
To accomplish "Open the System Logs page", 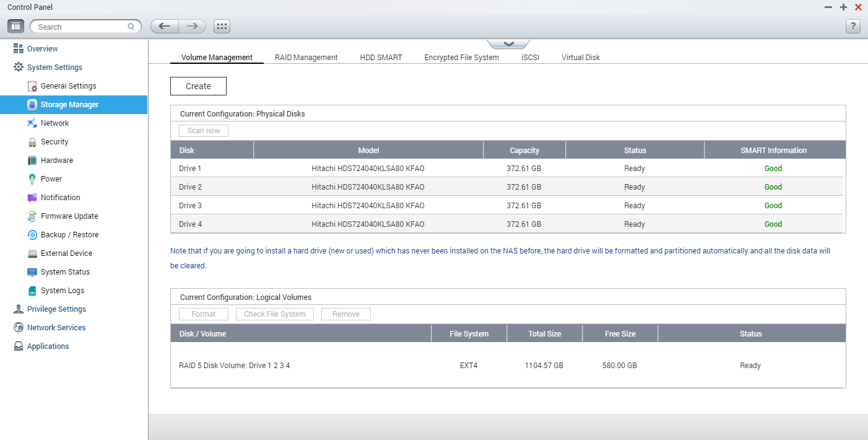I will [63, 291].
